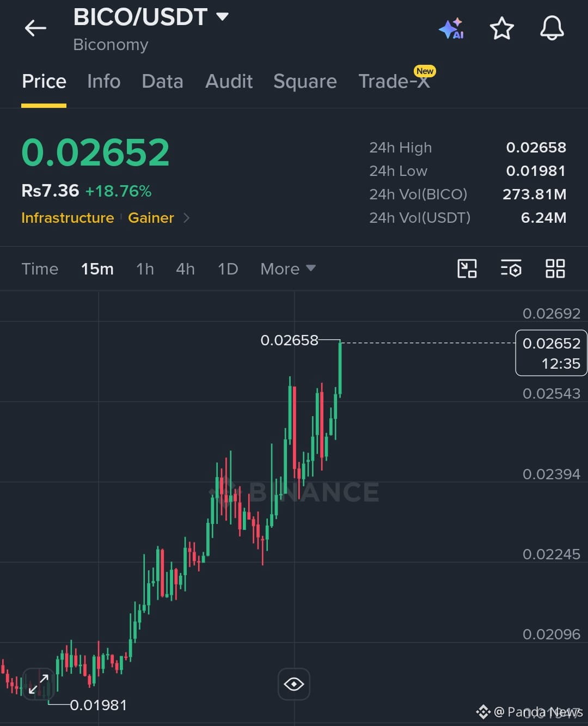Open the Audit tab
Viewport: 588px width, 726px height.
tap(229, 82)
